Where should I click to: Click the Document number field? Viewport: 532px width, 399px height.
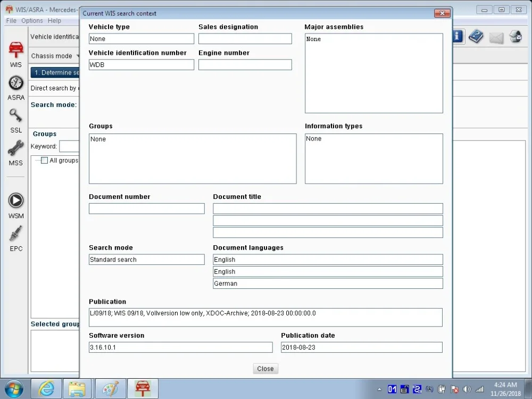coord(147,209)
